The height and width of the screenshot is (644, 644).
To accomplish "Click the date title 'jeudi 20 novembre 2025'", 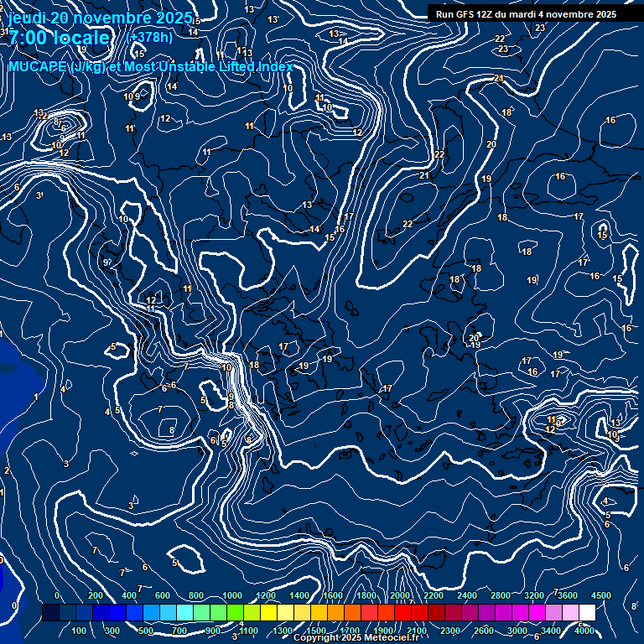I will pyautogui.click(x=100, y=18).
